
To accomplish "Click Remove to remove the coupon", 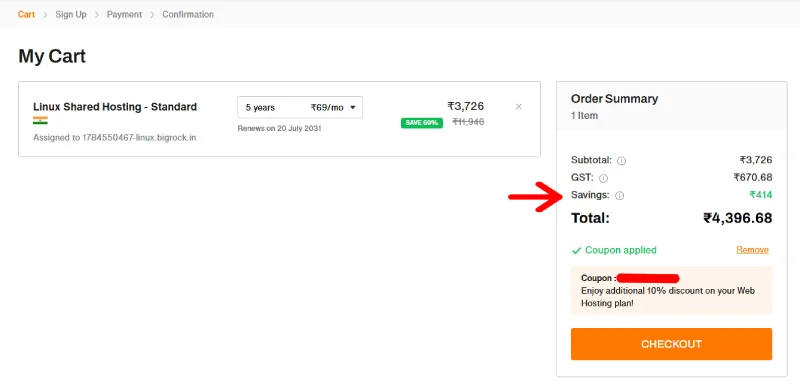I will [x=752, y=250].
